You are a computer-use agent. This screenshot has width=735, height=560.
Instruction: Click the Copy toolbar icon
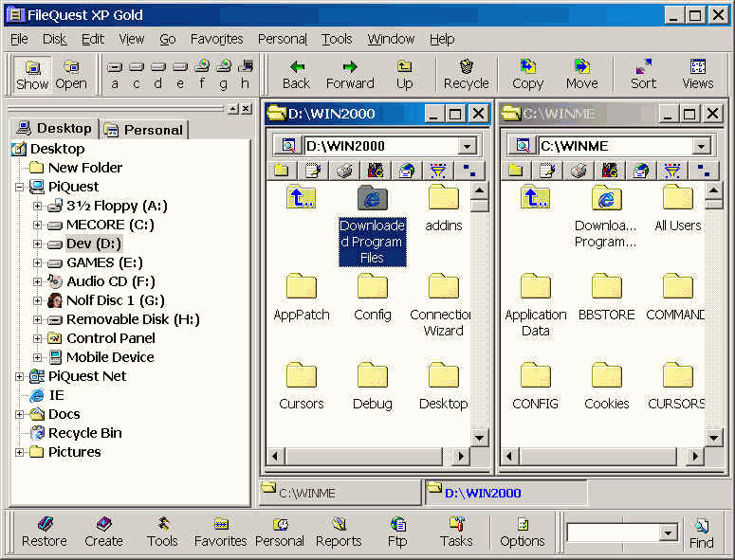(528, 75)
